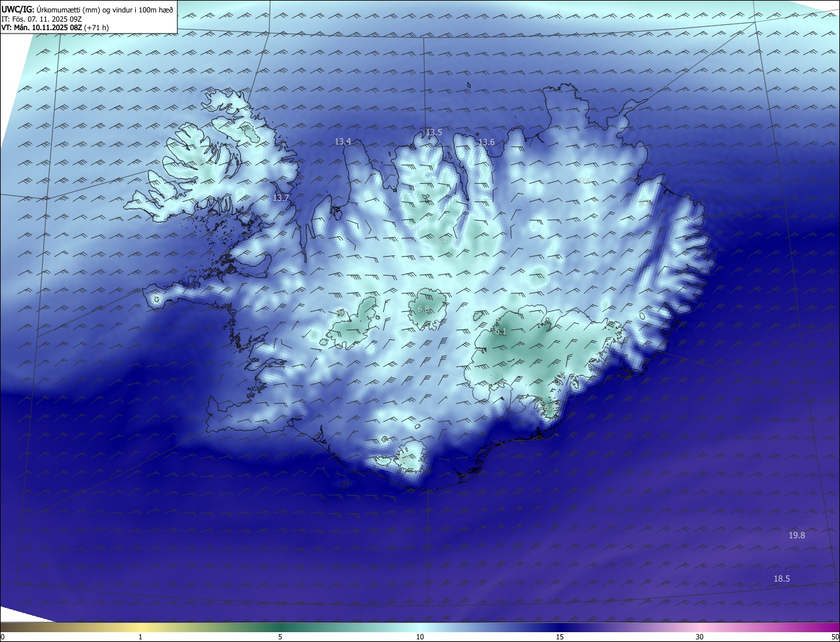Click the 1 tick label on the color scale
This screenshot has height=642, width=840.
(140, 637)
